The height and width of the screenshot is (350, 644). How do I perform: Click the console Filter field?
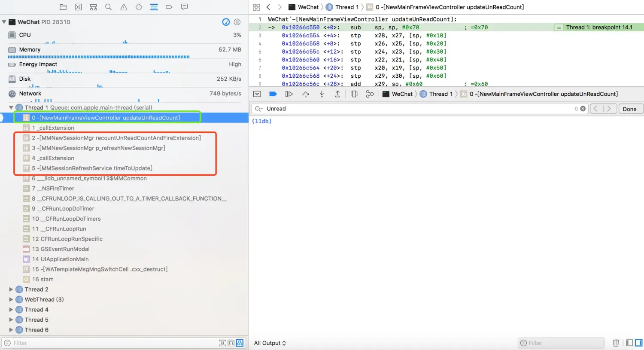point(562,343)
